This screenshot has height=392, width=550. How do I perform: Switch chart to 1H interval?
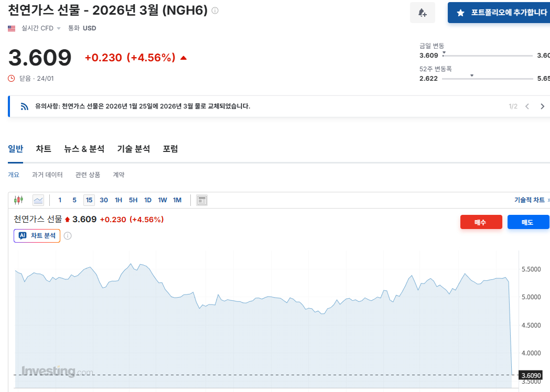pos(118,200)
